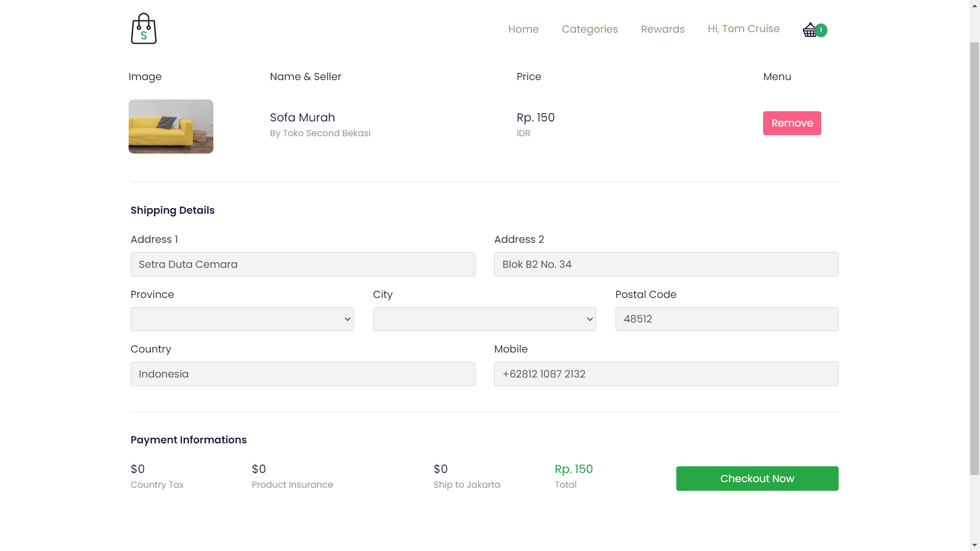This screenshot has height=551, width=980.
Task: Expand the City dropdown
Action: 484,319
